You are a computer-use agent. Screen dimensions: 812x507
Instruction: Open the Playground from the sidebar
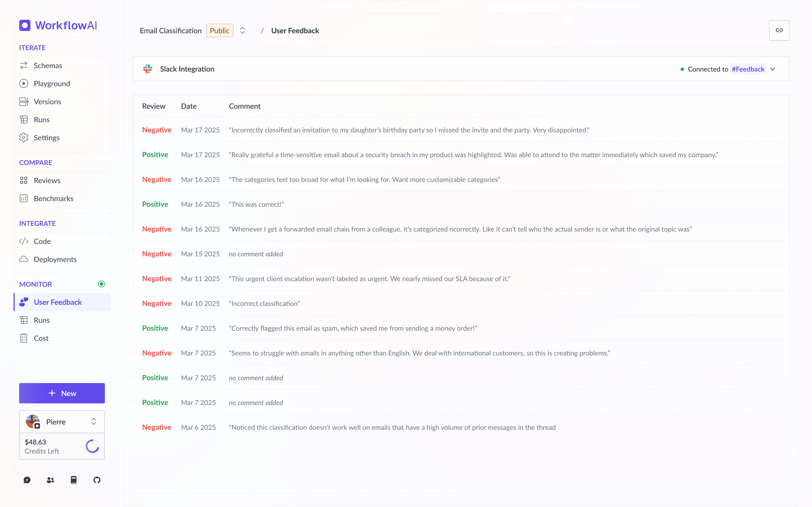coord(52,83)
